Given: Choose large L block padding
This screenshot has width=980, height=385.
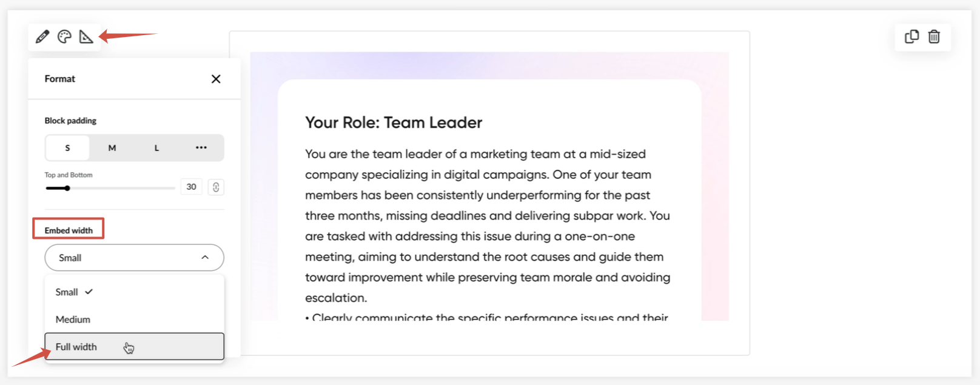Looking at the screenshot, I should pyautogui.click(x=156, y=148).
